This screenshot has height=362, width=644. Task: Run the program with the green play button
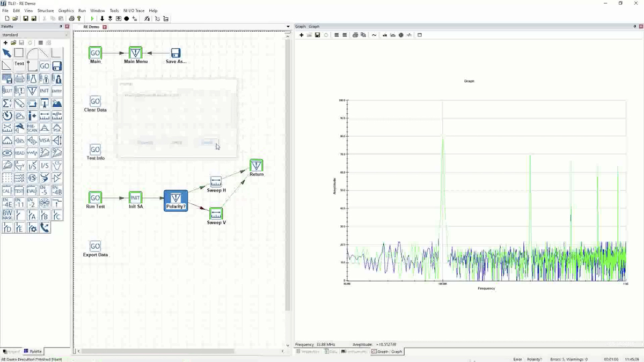point(92,18)
